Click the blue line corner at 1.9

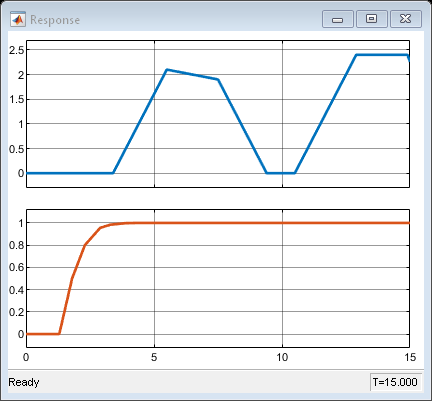tap(218, 79)
